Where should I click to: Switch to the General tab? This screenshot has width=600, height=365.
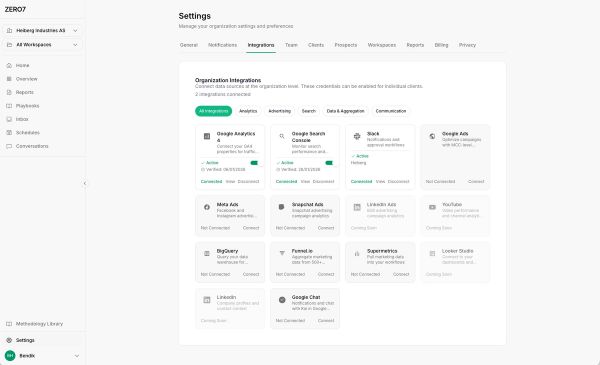189,45
